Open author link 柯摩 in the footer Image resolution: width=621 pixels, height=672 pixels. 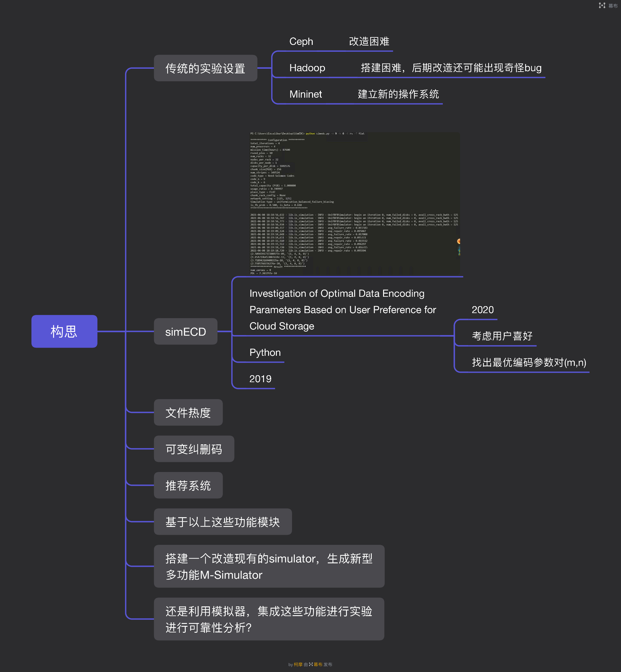(x=298, y=664)
